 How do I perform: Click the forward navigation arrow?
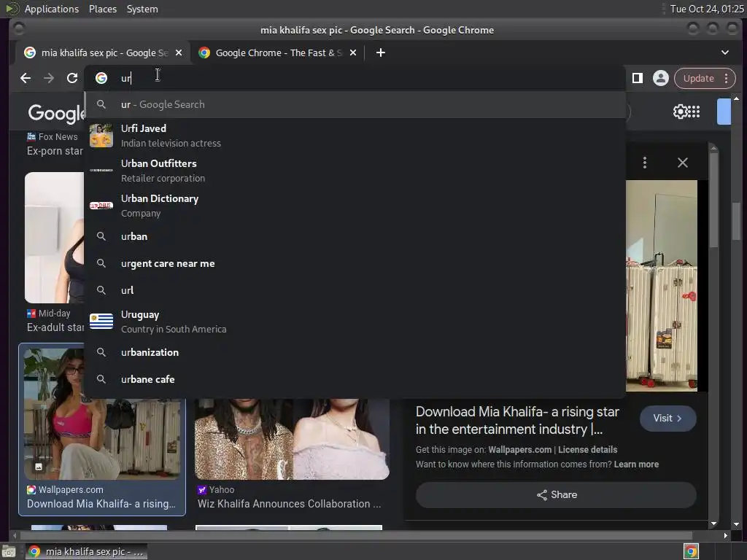[x=49, y=78]
